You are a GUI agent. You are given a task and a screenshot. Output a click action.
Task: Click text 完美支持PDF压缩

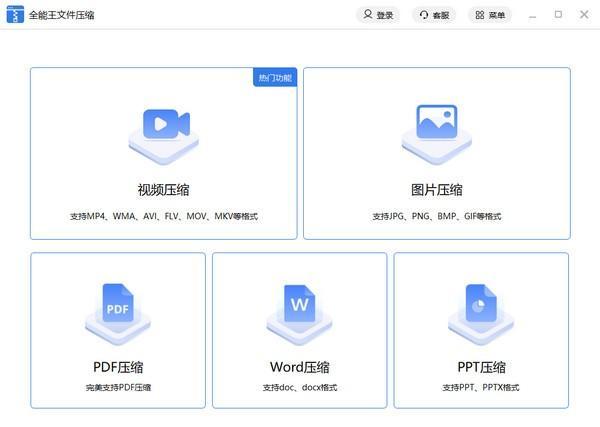[118, 388]
